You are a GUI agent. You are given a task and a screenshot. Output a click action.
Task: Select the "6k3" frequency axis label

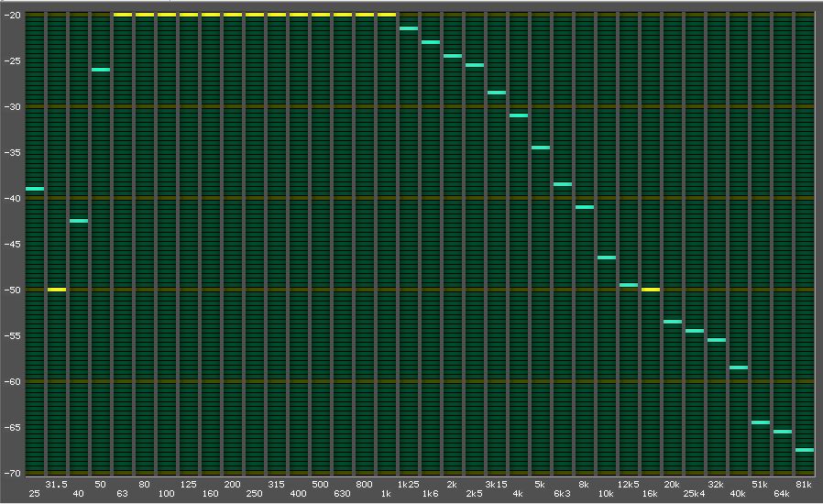pyautogui.click(x=562, y=494)
